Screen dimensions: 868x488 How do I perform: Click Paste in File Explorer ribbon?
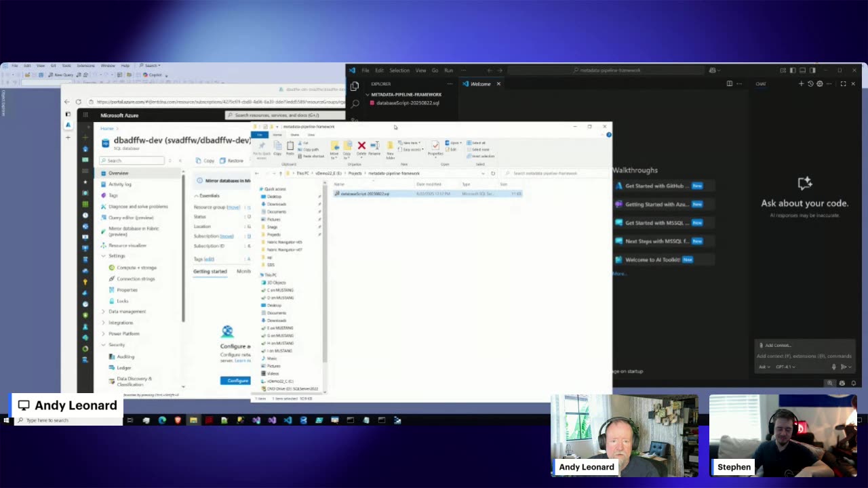tap(290, 148)
